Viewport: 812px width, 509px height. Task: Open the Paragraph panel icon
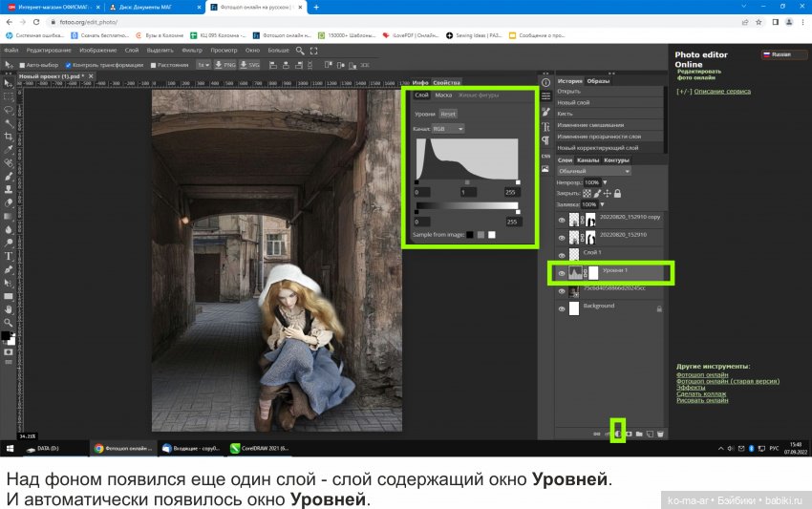545,140
